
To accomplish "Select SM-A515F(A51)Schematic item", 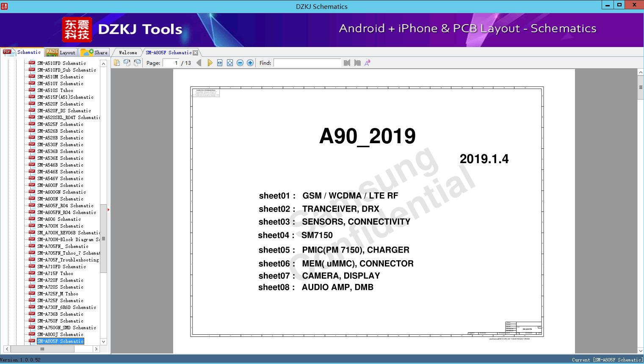I will [65, 97].
